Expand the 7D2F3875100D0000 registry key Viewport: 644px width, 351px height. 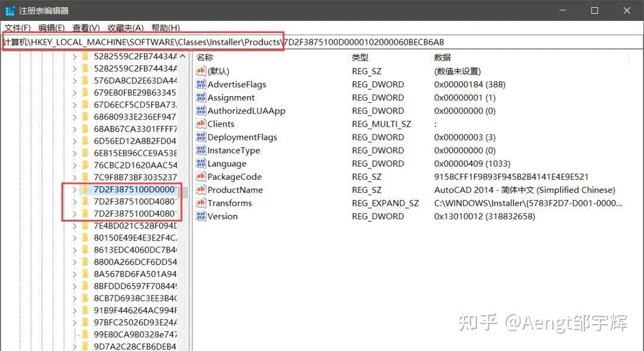pos(73,190)
